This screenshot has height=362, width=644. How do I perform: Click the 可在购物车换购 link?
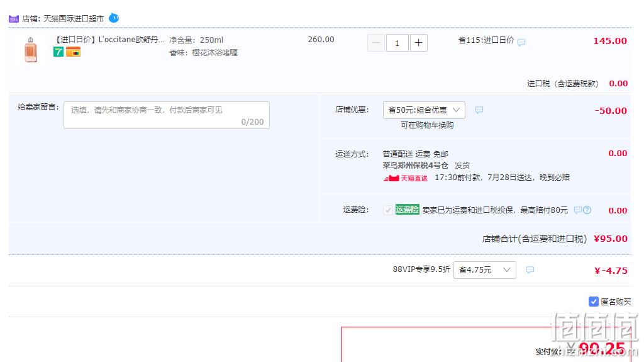click(x=427, y=125)
